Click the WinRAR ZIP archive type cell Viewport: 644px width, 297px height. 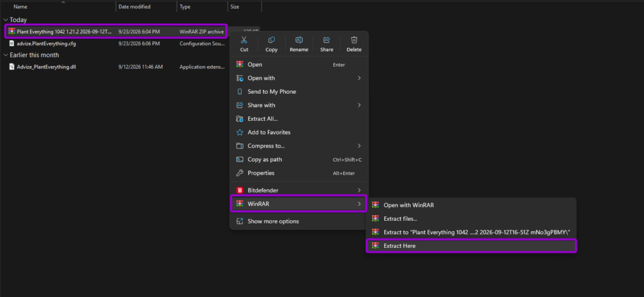[x=202, y=31]
